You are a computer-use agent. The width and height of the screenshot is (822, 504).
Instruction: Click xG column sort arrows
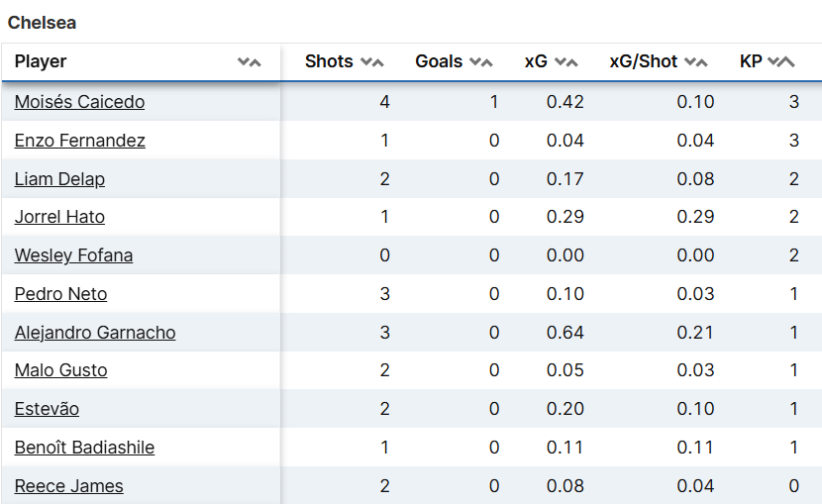pos(565,61)
